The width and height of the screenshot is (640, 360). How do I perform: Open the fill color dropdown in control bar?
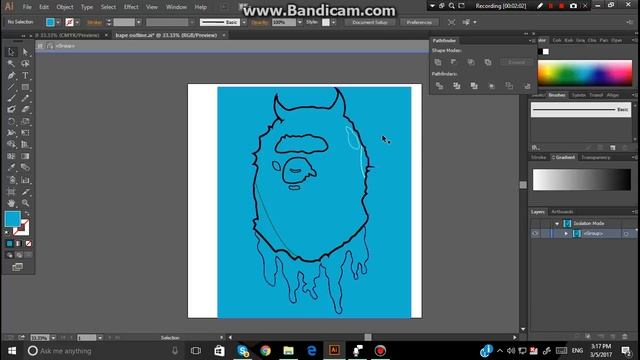coord(58,22)
